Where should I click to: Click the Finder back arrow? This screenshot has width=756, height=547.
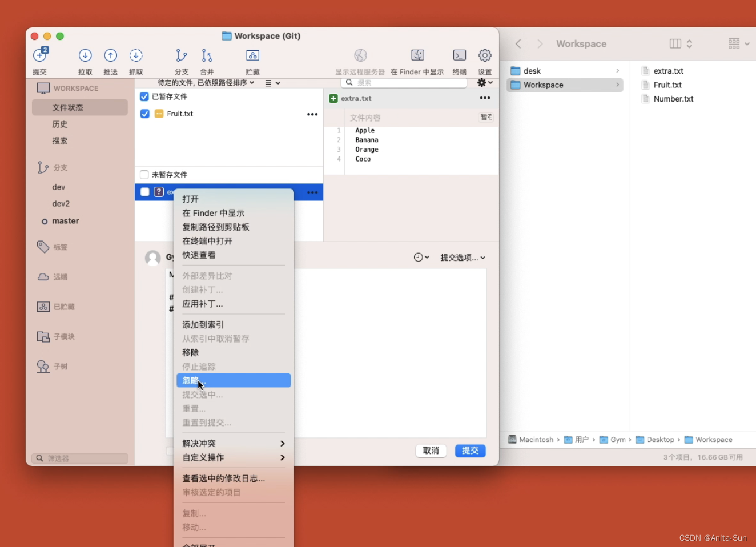pyautogui.click(x=518, y=44)
